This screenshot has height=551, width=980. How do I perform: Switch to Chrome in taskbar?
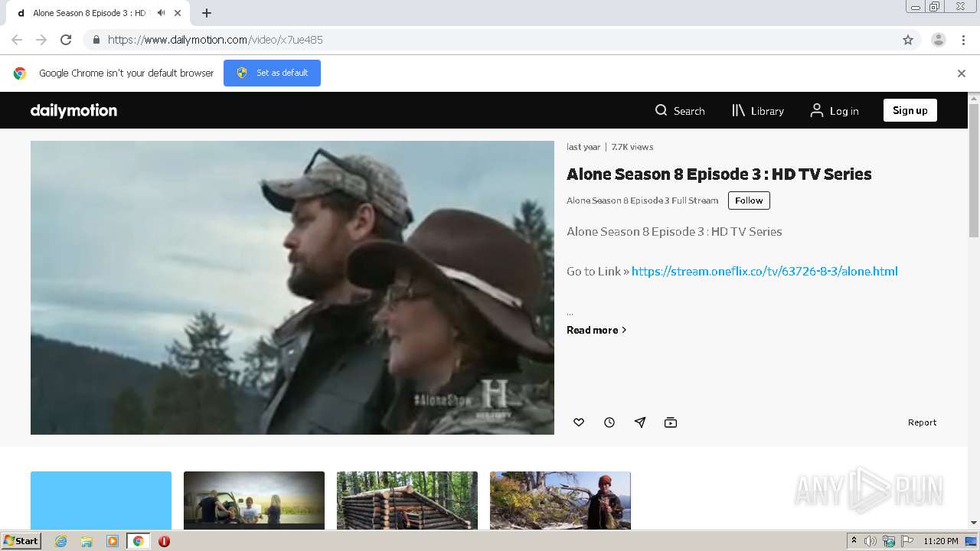coord(138,541)
